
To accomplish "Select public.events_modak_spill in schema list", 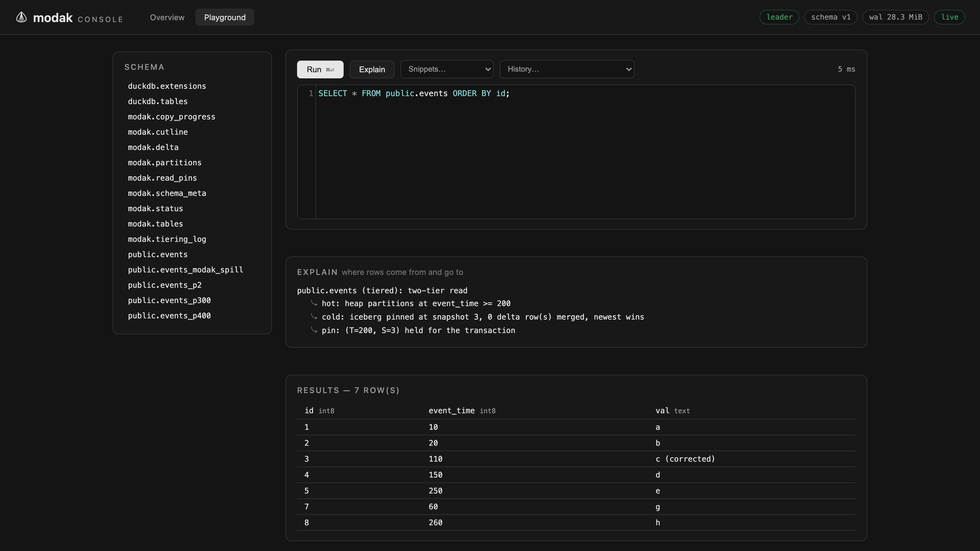I will pyautogui.click(x=185, y=270).
